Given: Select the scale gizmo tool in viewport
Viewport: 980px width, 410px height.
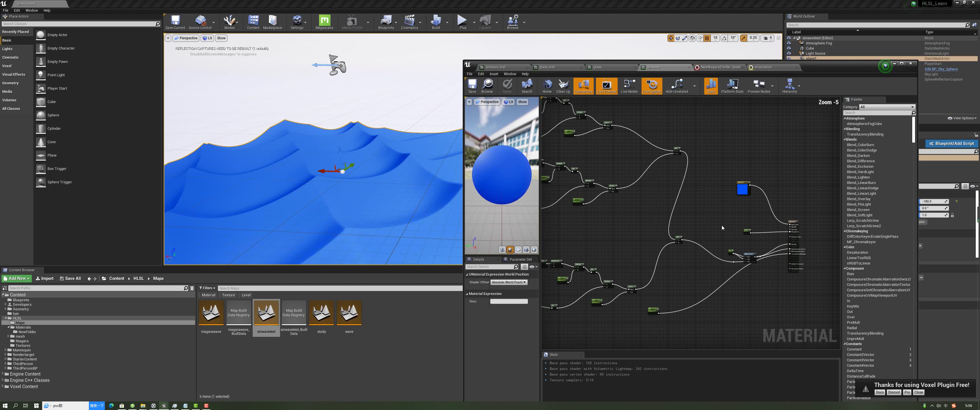Looking at the screenshot, I should (685, 38).
